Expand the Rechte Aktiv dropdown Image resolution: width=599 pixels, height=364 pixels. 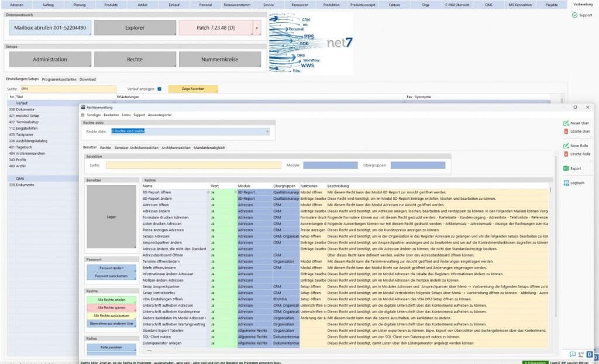(x=268, y=131)
